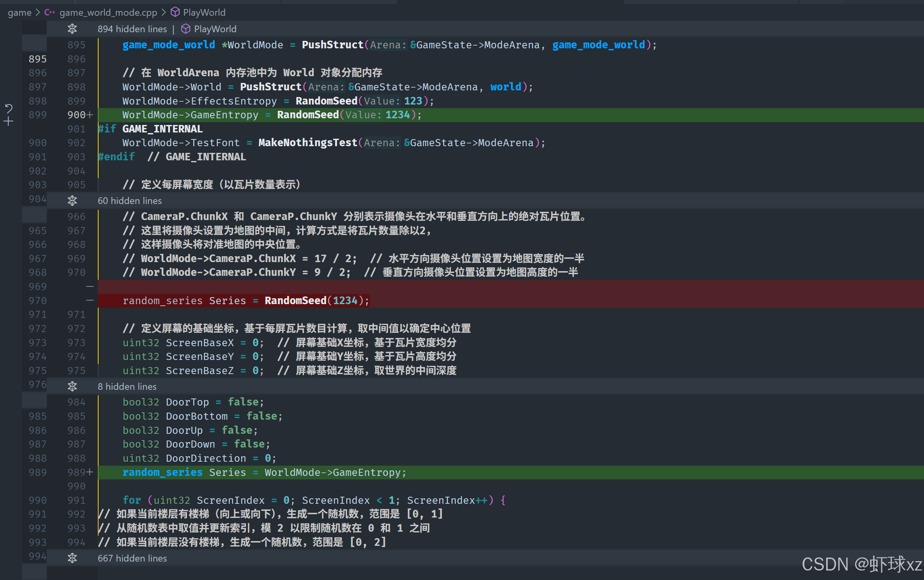Expand the 60 hidden lines region
The width and height of the screenshot is (924, 580).
tap(130, 201)
